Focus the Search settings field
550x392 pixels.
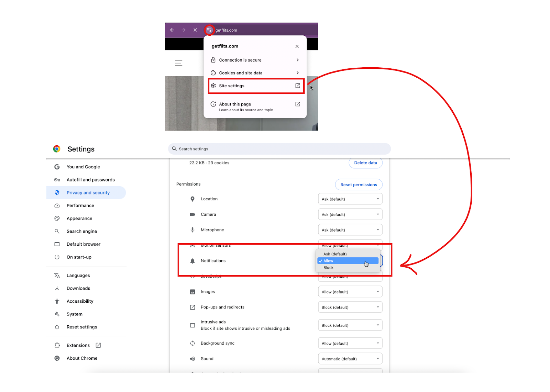click(279, 149)
